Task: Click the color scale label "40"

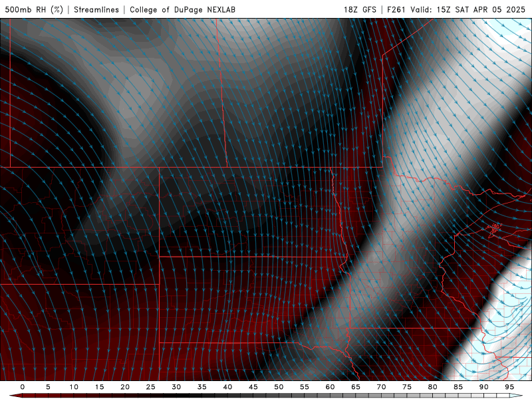Action: click(x=227, y=387)
